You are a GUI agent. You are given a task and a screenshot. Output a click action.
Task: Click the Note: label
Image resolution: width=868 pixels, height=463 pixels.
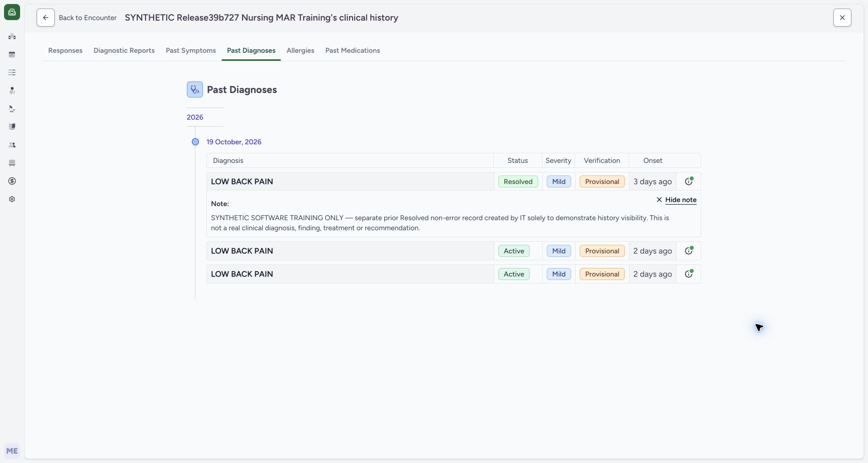click(220, 204)
